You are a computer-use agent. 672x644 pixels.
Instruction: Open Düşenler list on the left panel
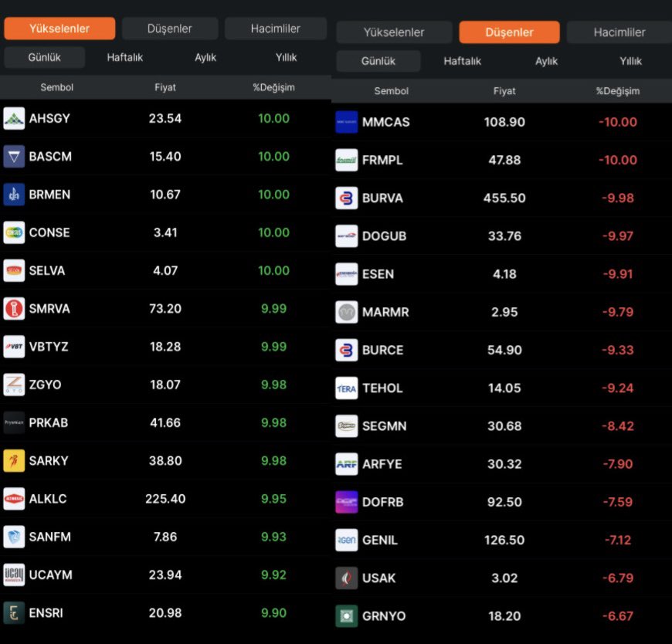pyautogui.click(x=169, y=28)
